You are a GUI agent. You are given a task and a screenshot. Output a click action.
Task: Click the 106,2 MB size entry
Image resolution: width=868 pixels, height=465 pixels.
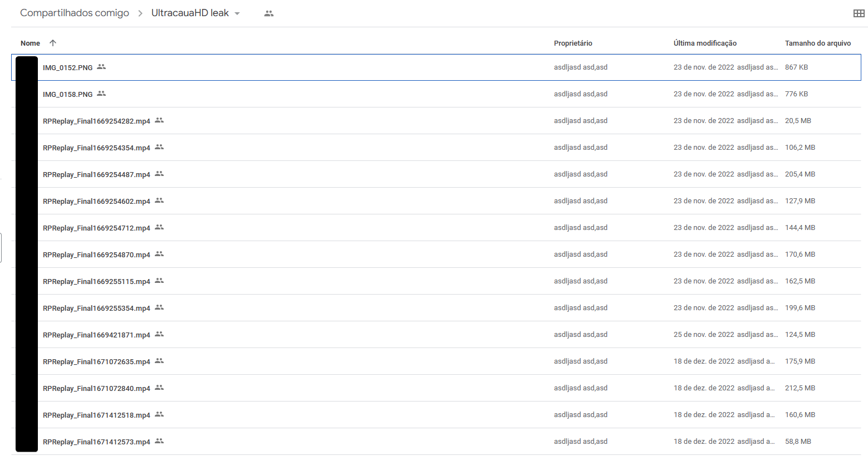(x=800, y=148)
